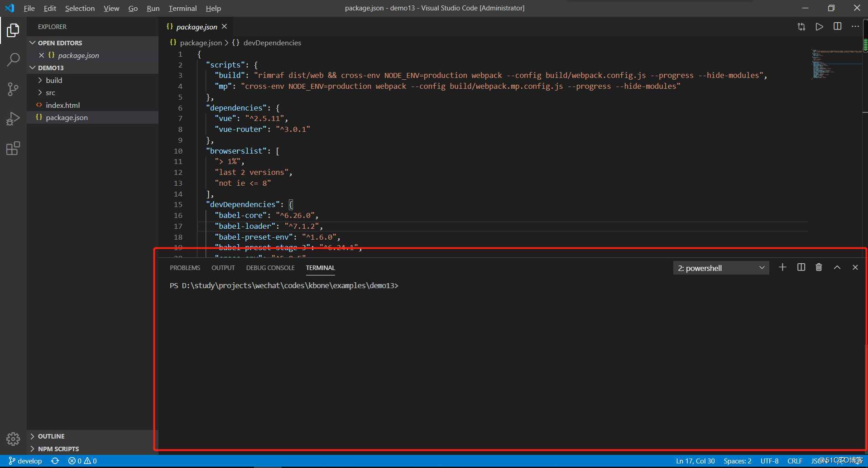
Task: Click line number 15 in the gutter
Action: pos(178,204)
